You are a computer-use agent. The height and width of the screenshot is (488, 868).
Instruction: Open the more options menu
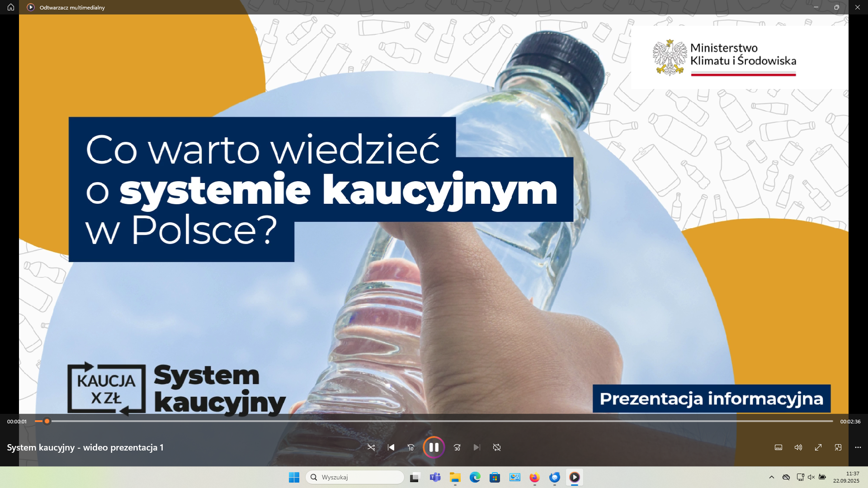(x=858, y=447)
